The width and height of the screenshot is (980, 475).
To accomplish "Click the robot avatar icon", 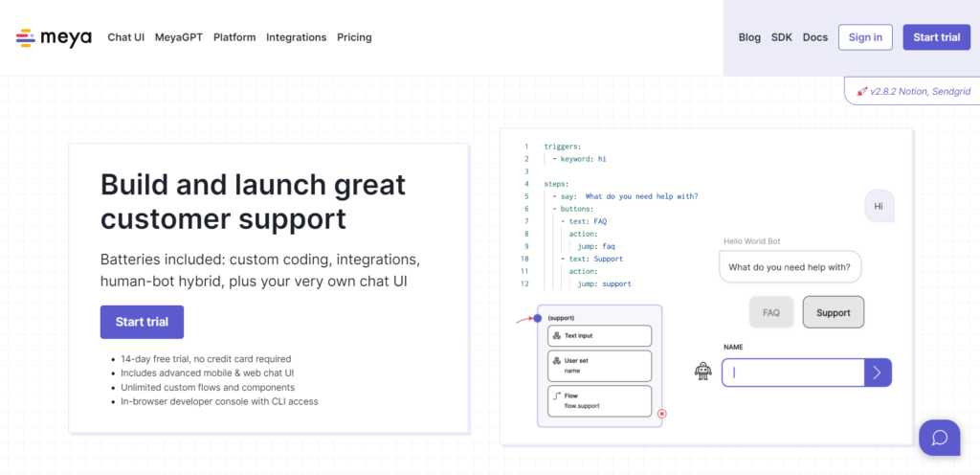I will coord(703,372).
